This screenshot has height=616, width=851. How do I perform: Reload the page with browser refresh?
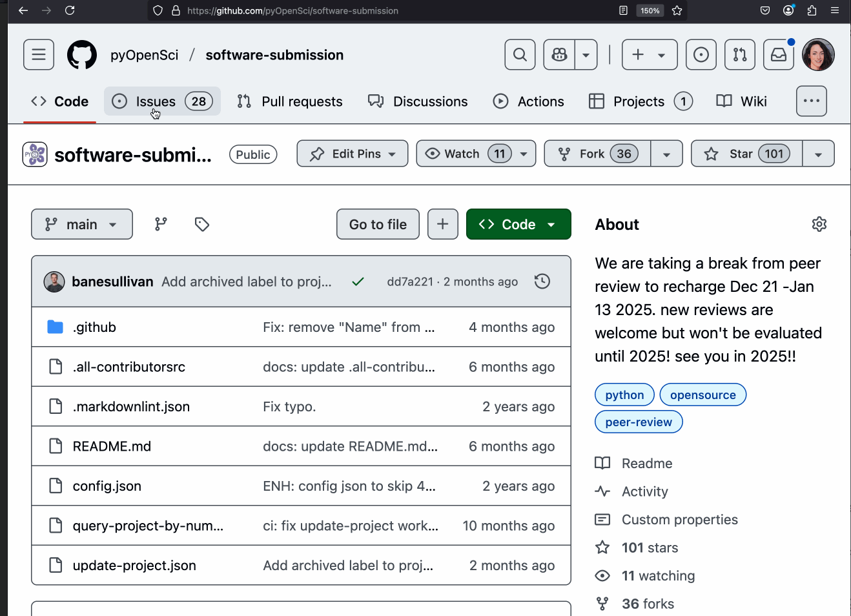(70, 10)
